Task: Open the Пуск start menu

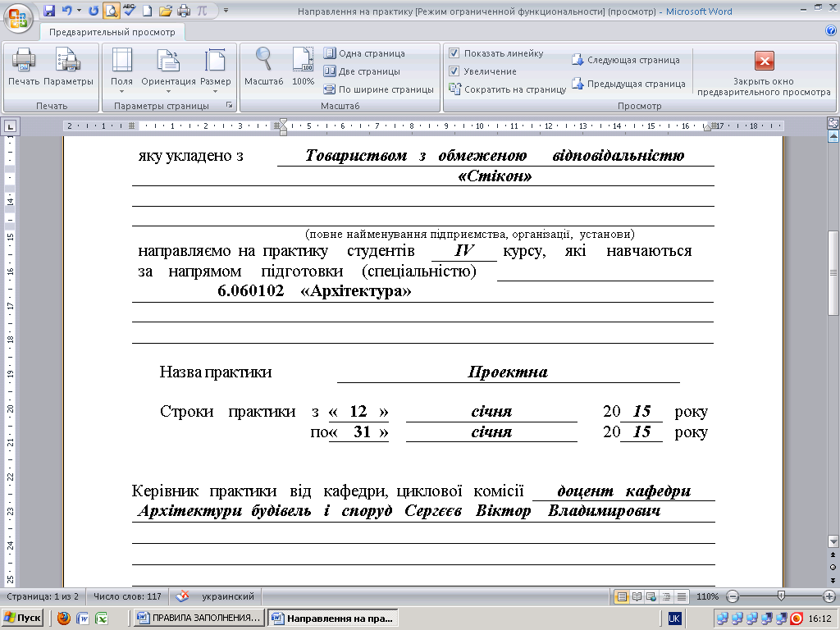Action: click(23, 618)
